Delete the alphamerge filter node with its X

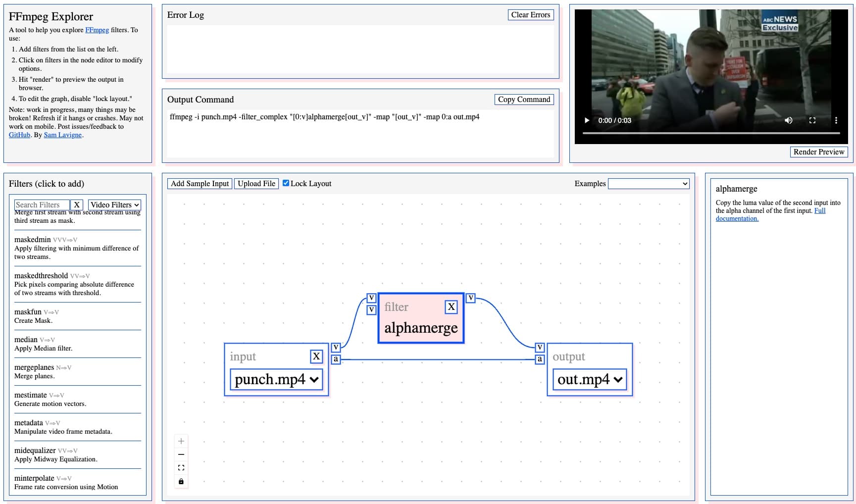point(451,307)
